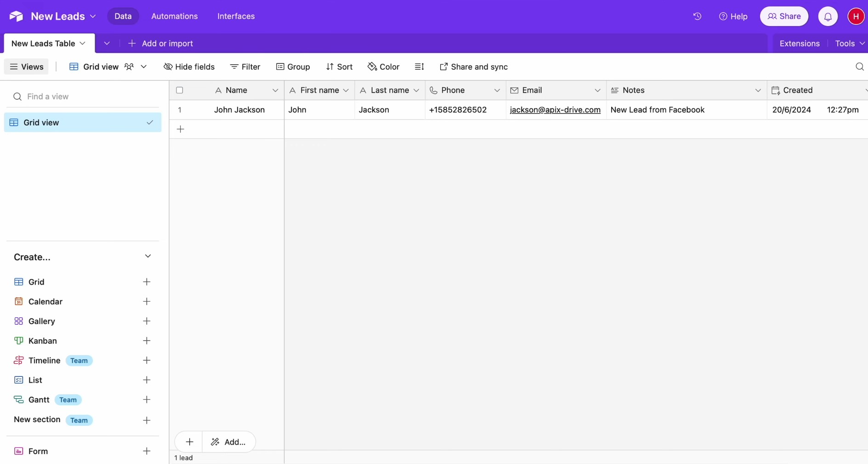Screen dimensions: 868x464
Task: Click the Add or import button
Action: tap(160, 43)
